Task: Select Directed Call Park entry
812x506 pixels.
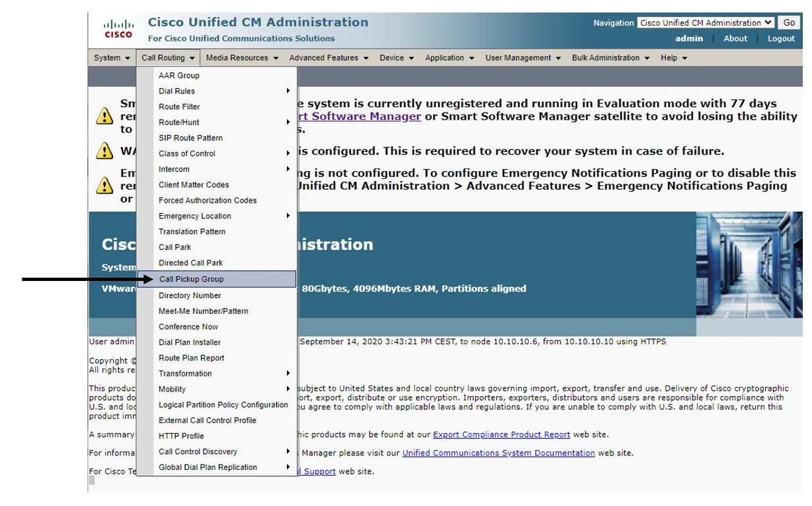Action: [x=216, y=263]
